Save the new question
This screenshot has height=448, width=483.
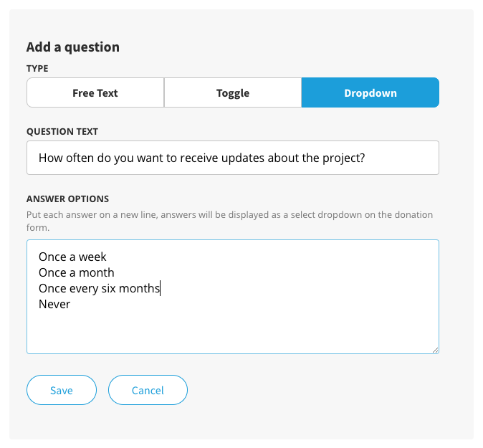62,390
